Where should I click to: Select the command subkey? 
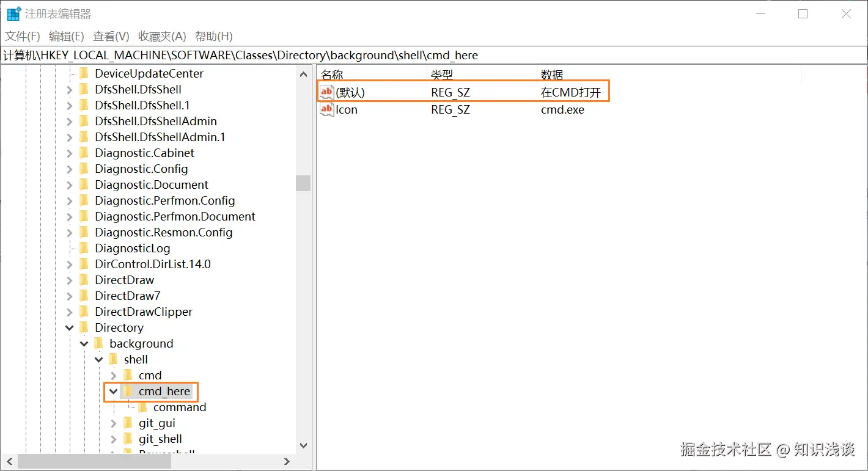pos(180,407)
